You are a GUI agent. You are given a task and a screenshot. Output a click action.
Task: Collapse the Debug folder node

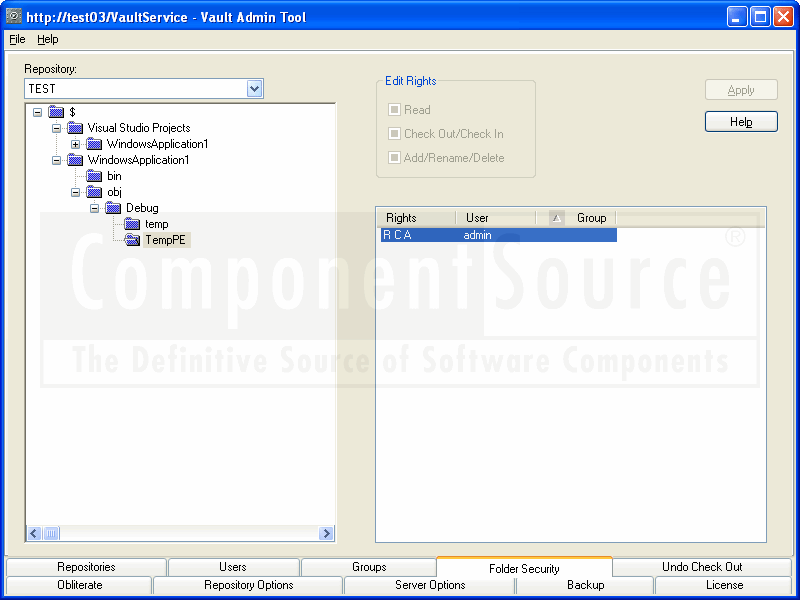94,208
